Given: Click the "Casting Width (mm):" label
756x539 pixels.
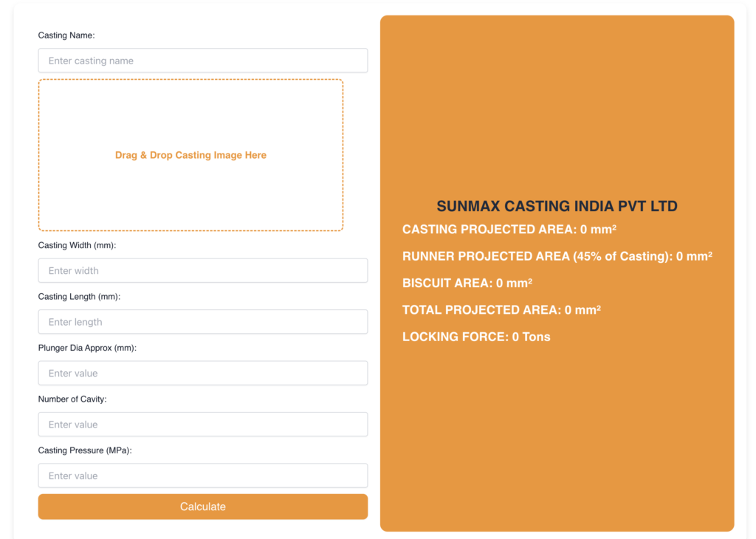Looking at the screenshot, I should [77, 245].
